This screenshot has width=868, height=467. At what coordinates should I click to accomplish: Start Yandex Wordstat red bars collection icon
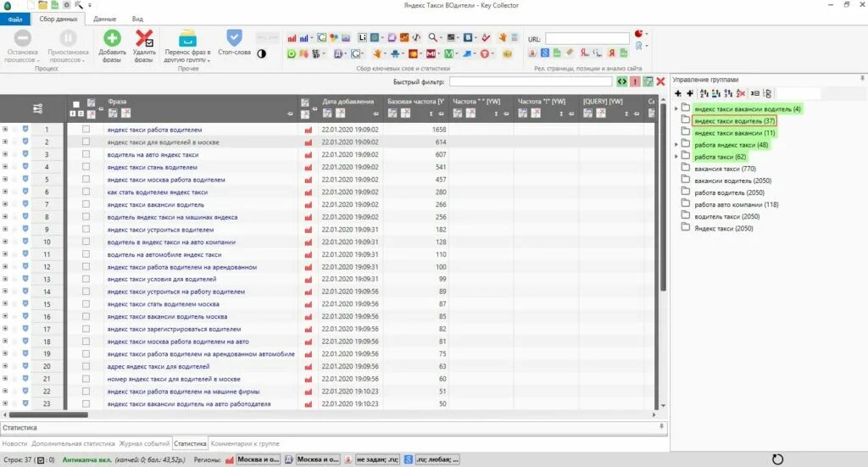click(x=292, y=37)
